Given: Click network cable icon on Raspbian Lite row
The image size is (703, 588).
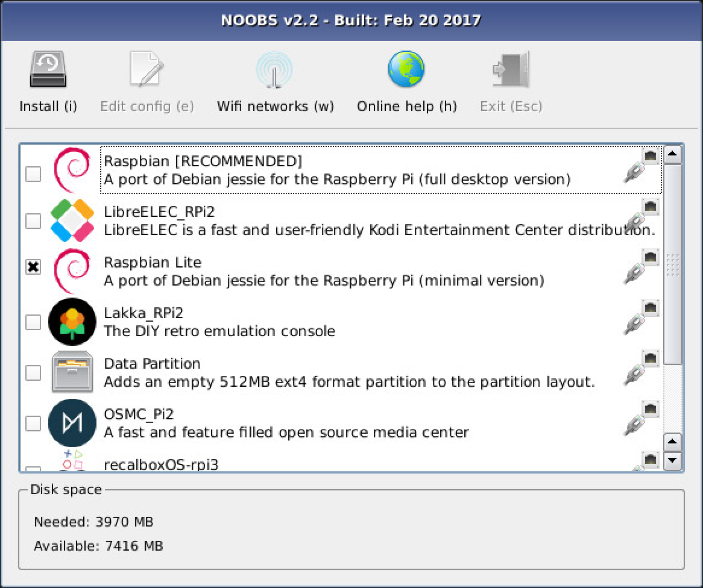Looking at the screenshot, I should 642,267.
